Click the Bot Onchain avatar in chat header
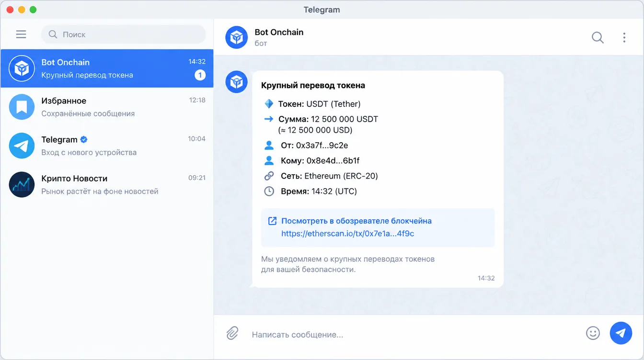 (x=237, y=37)
